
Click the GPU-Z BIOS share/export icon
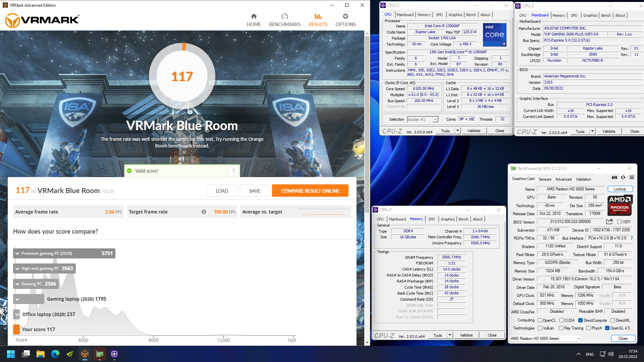click(x=609, y=222)
